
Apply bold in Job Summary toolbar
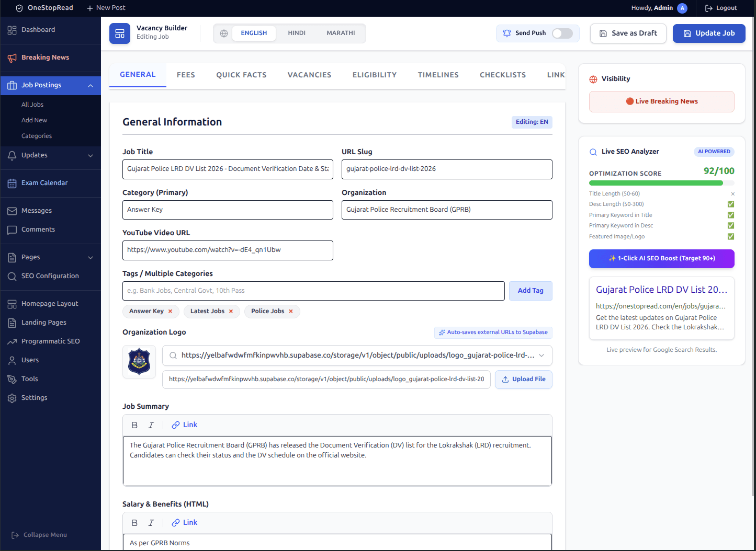134,425
